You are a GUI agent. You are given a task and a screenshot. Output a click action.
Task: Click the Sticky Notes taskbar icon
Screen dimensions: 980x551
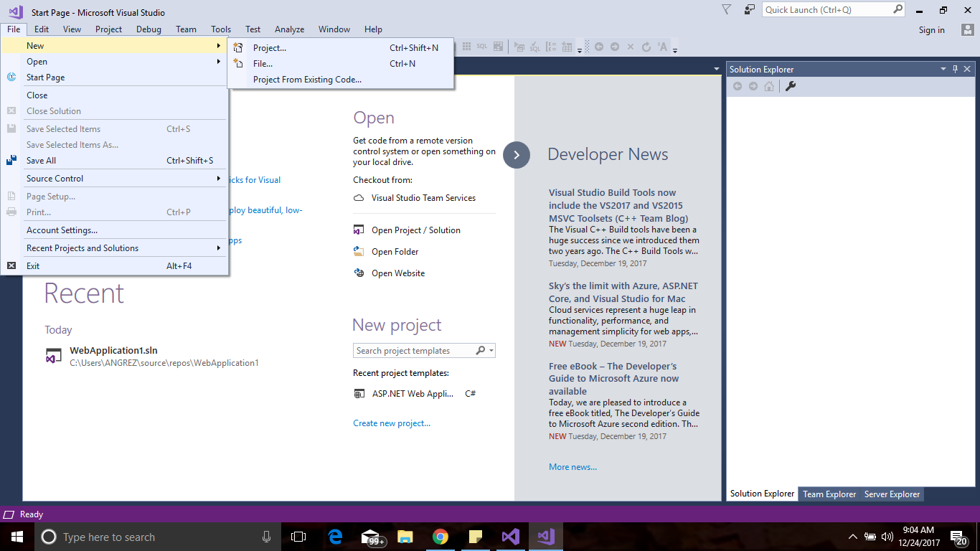476,537
